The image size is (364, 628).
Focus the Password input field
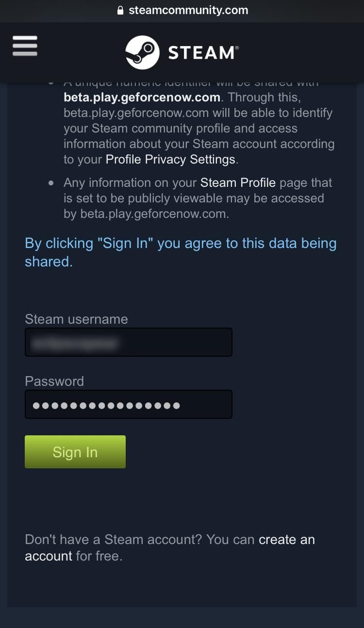(x=129, y=404)
